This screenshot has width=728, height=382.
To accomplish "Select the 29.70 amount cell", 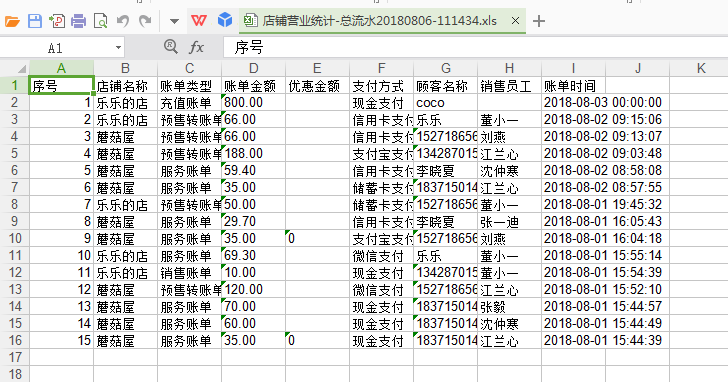I will (254, 222).
